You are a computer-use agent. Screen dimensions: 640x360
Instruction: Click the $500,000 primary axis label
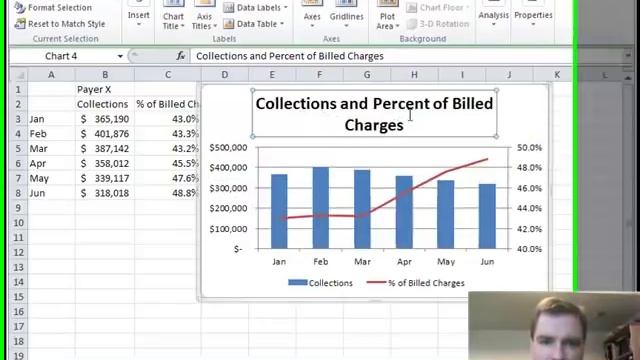[228, 147]
